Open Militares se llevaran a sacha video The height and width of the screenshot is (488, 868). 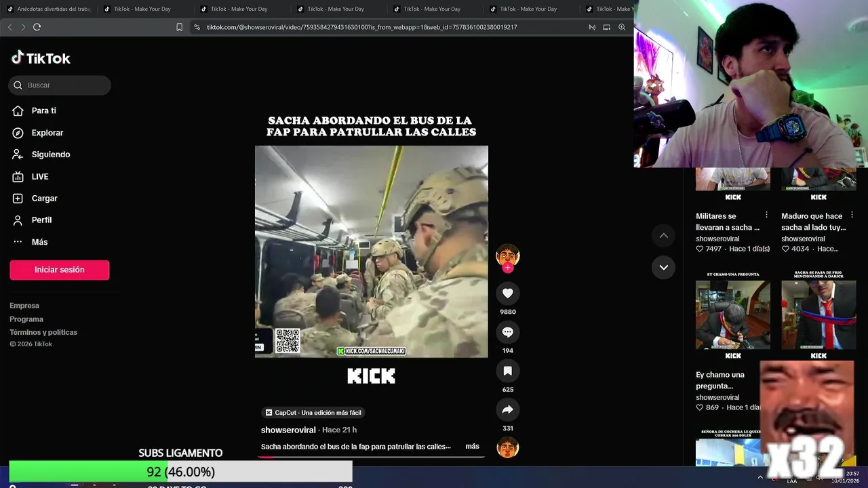point(728,222)
